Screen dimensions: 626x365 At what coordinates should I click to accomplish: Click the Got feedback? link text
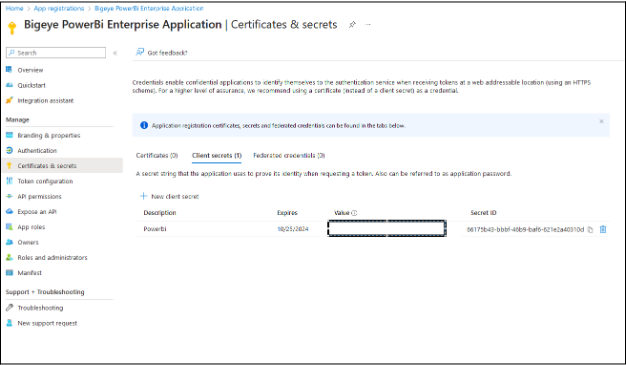coord(167,53)
